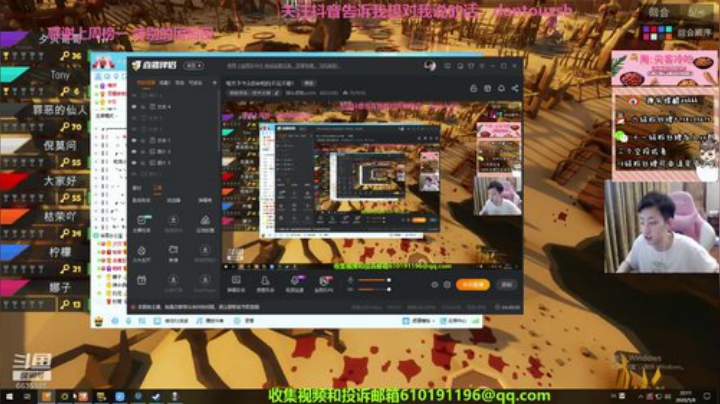Screen dimensions: 720x404
Task: Click the eye icon left of the start button
Action: click(434, 285)
